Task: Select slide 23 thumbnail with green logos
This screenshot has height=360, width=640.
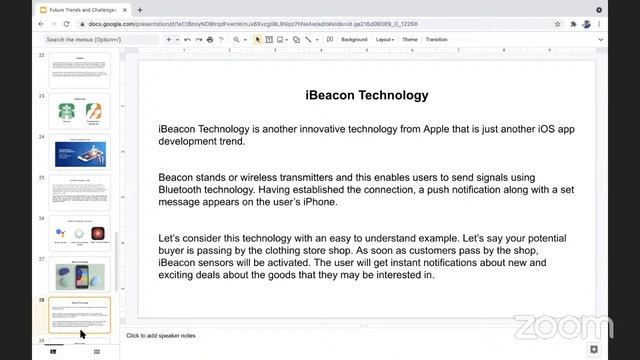Action: [x=80, y=111]
